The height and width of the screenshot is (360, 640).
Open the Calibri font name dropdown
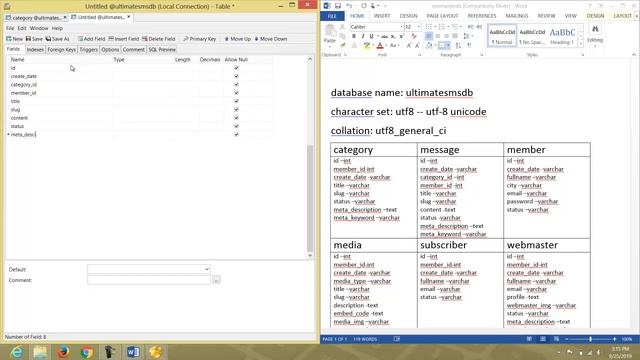coord(401,27)
